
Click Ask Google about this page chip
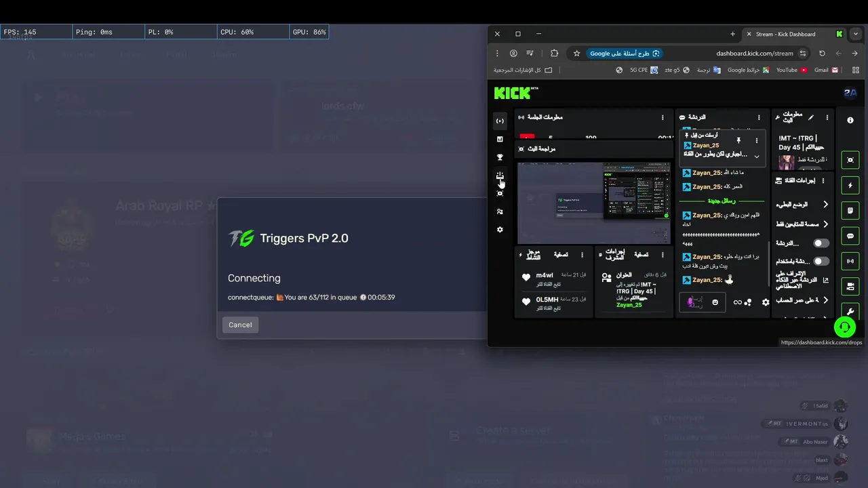(x=625, y=54)
